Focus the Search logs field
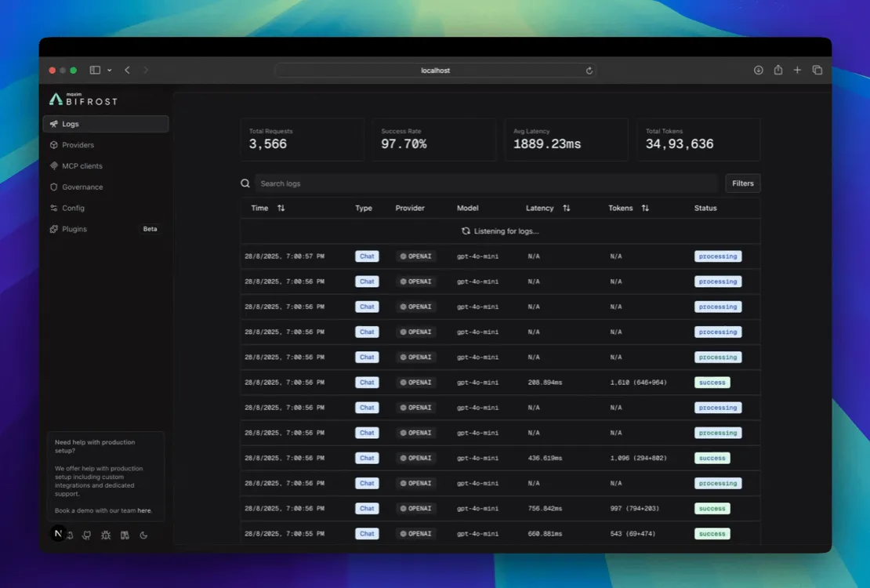870x588 pixels. [x=486, y=183]
